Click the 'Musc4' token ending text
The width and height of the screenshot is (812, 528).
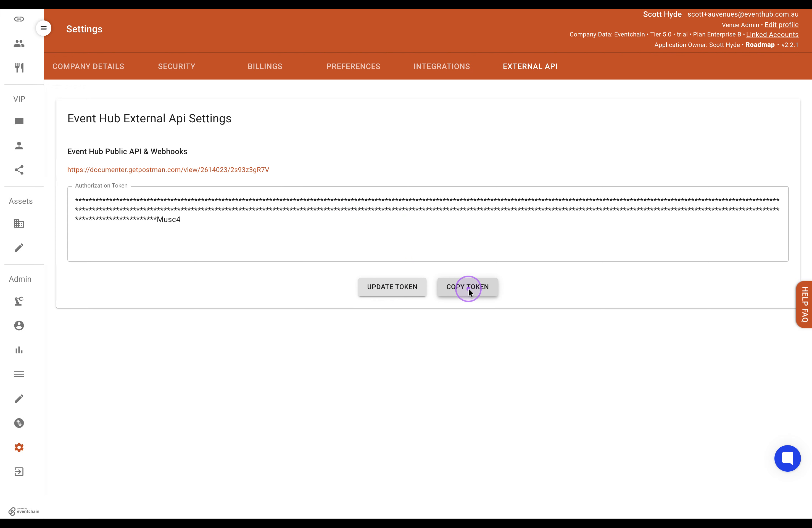click(168, 219)
